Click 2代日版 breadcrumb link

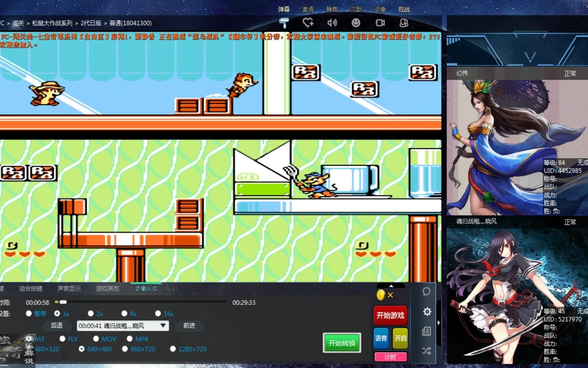(x=91, y=23)
